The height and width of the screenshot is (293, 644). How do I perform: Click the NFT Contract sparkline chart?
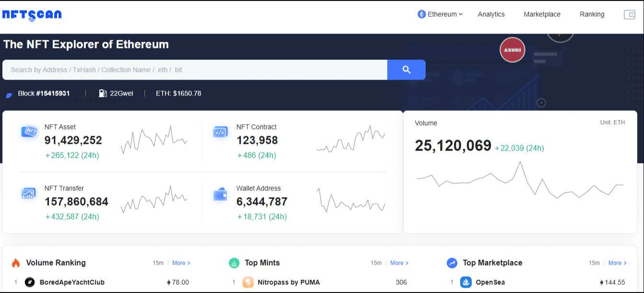click(351, 139)
